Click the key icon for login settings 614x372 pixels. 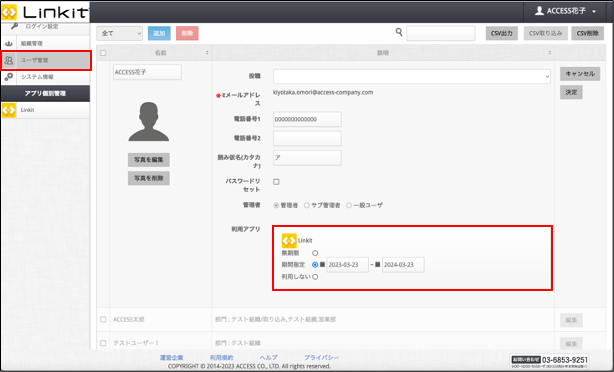pyautogui.click(x=14, y=26)
